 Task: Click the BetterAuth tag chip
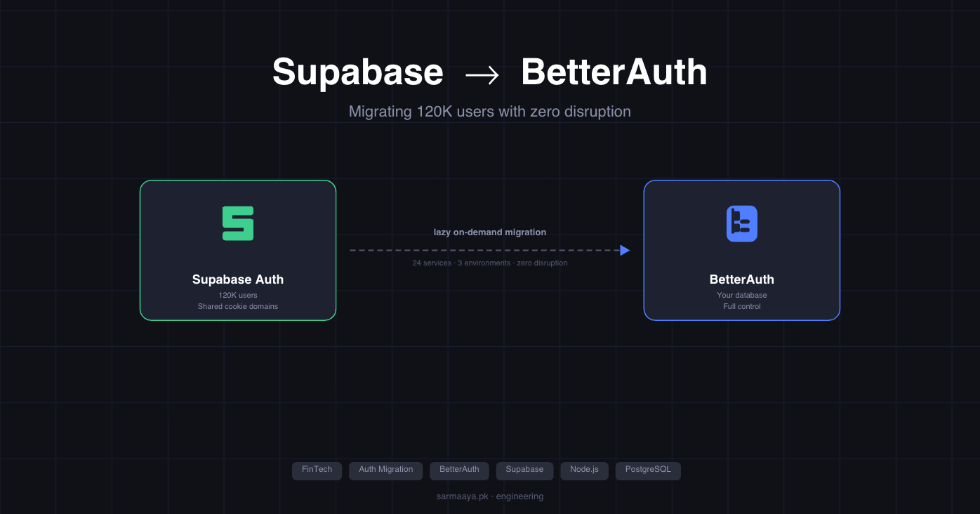(x=459, y=470)
